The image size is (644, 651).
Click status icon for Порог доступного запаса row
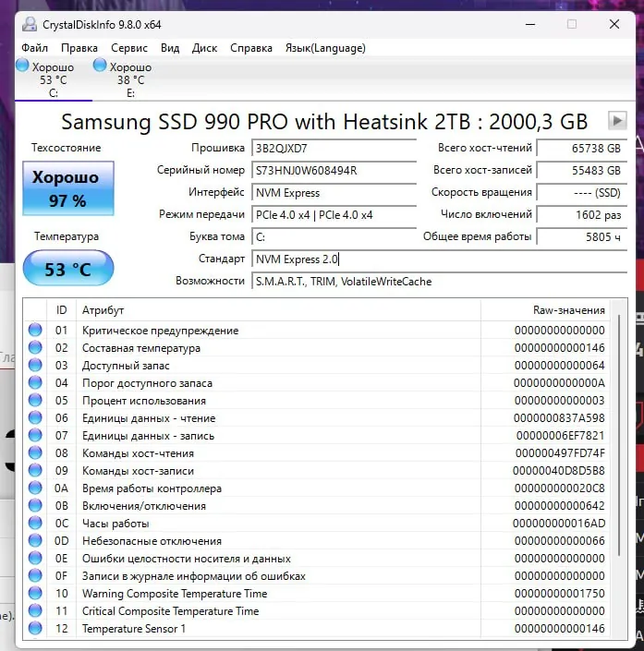coord(35,383)
